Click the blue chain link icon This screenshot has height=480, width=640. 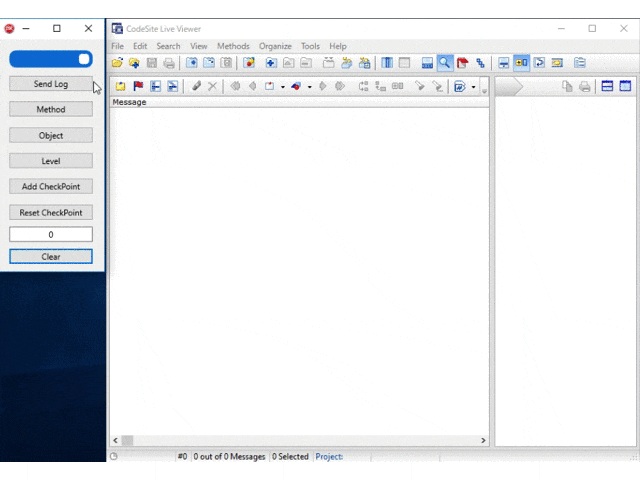480,63
